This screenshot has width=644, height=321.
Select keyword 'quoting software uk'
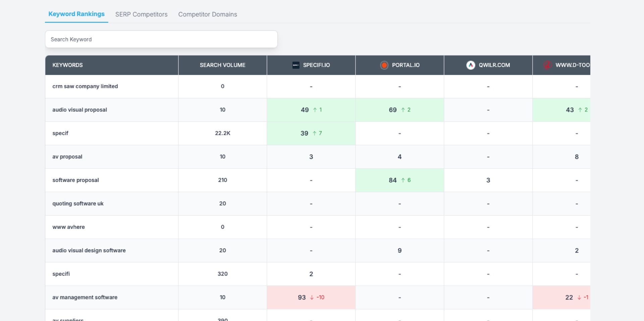click(x=78, y=203)
